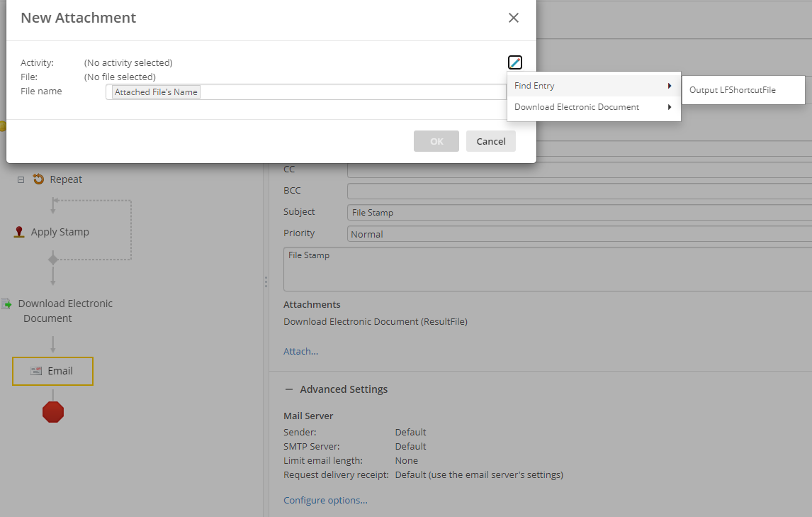Select the Download Electronic Document activity icon
Screen dimensions: 812x517
click(x=6, y=304)
